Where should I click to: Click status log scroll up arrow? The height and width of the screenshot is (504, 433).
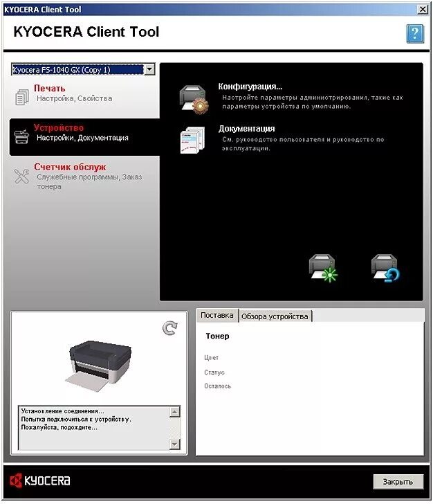(x=174, y=412)
